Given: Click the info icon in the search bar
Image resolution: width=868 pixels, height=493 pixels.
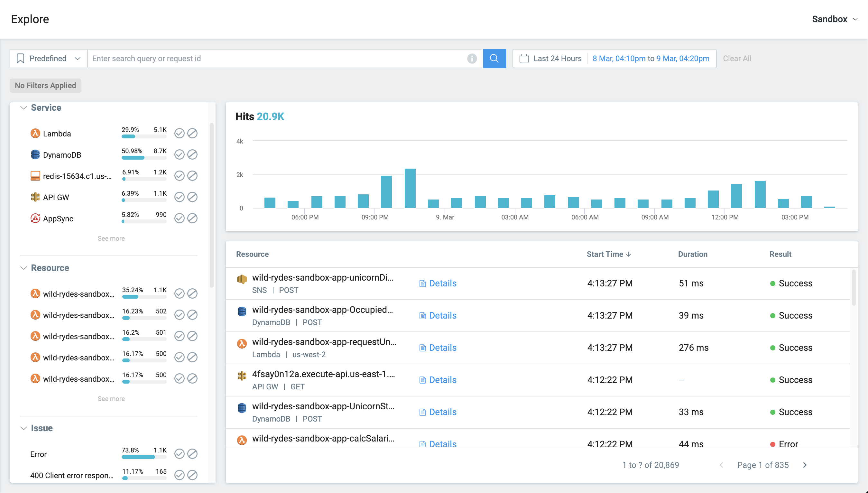Looking at the screenshot, I should coord(472,59).
